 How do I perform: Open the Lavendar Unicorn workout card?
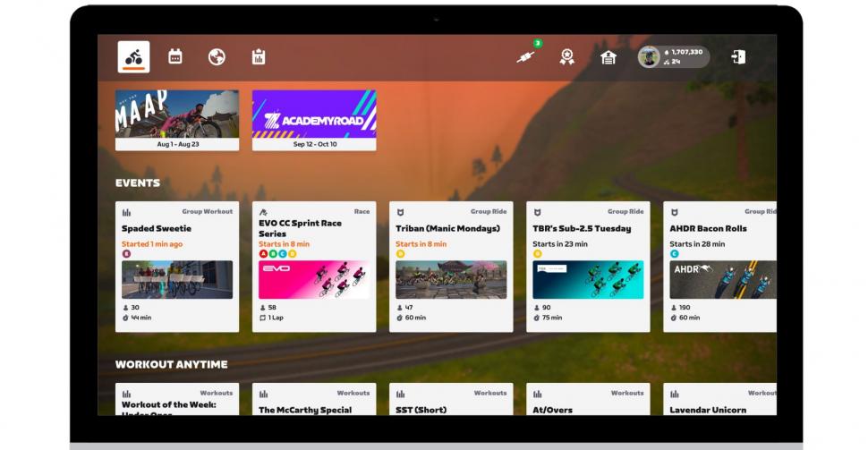click(719, 399)
